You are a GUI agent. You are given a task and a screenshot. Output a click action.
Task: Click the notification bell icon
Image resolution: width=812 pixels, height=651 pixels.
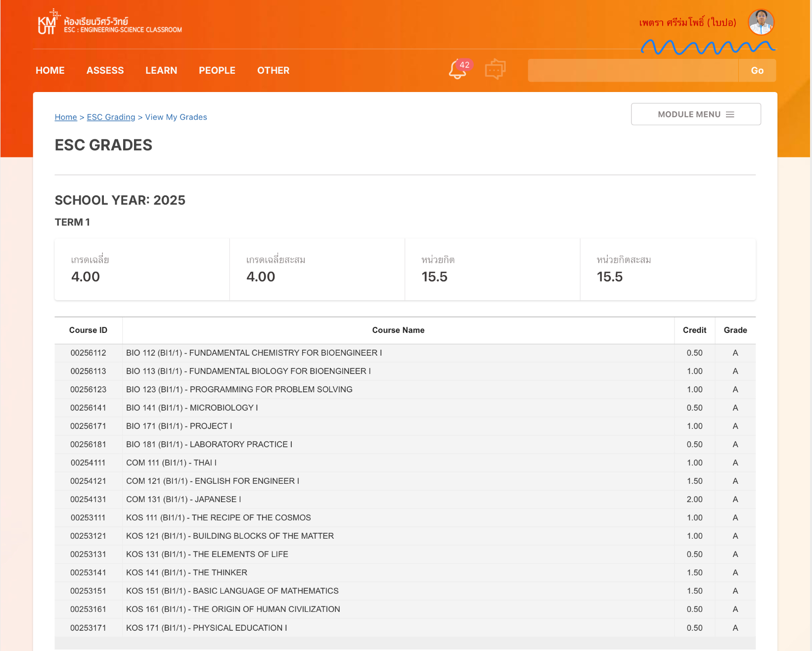coord(457,70)
